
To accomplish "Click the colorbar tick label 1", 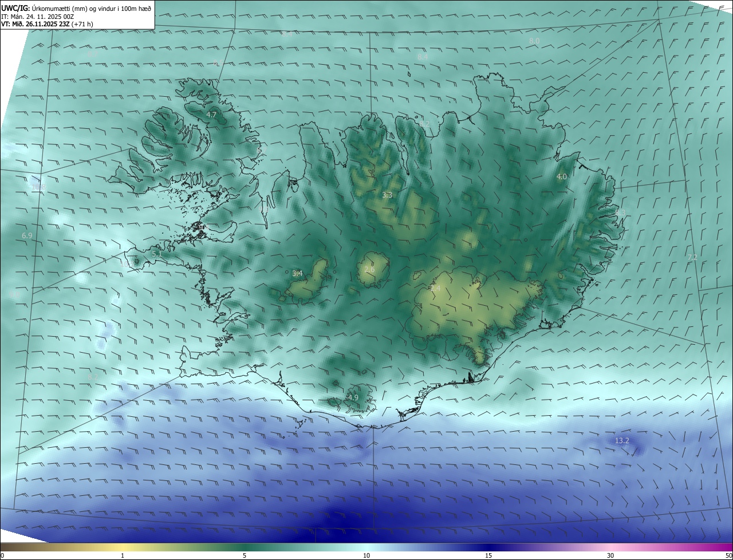I will pos(123,555).
